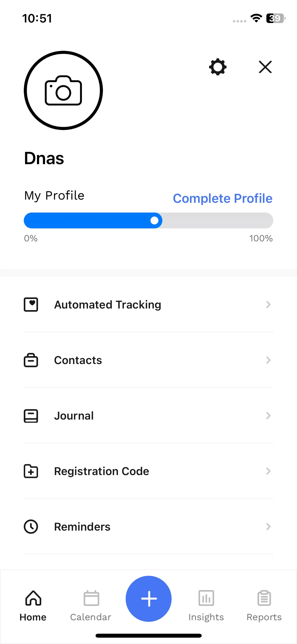
Task: Tap the camera profile photo circle
Action: 63,90
